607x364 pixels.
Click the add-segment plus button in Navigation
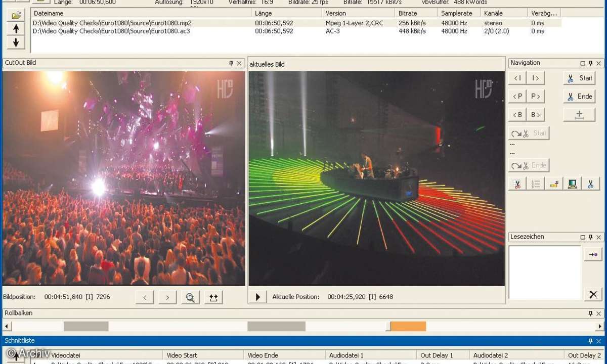click(579, 115)
